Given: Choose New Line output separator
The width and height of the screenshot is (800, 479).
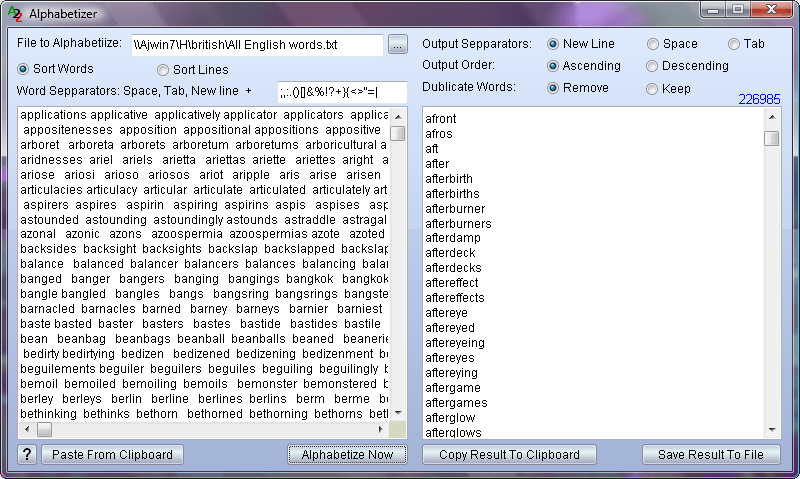Looking at the screenshot, I should coord(553,44).
